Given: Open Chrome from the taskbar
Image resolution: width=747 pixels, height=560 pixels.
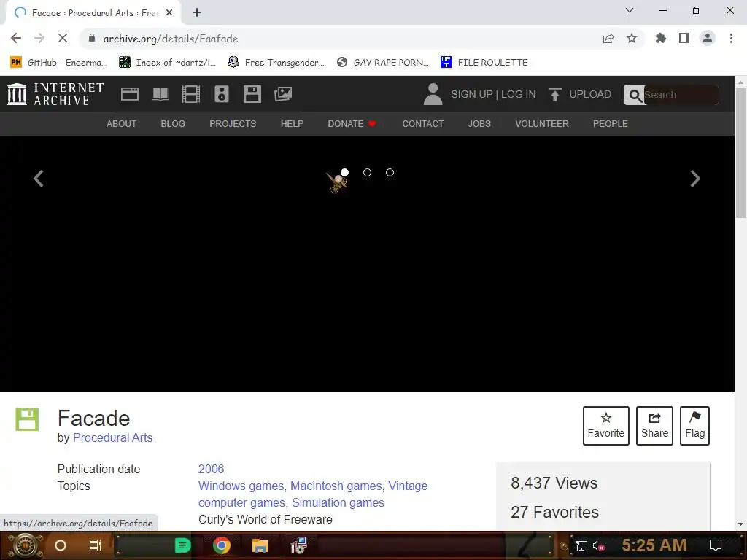Looking at the screenshot, I should [222, 545].
